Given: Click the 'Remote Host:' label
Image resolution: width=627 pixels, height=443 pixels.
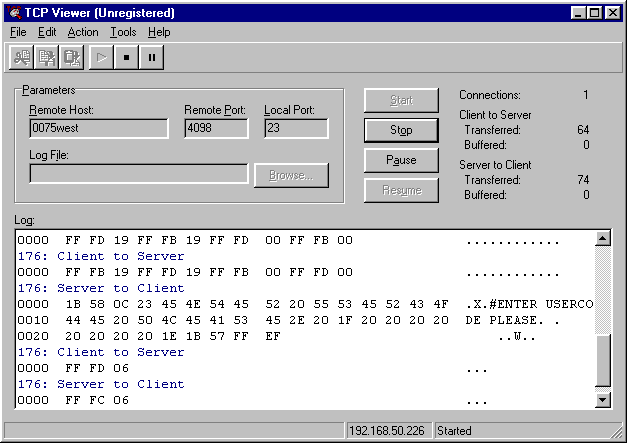Looking at the screenshot, I should click(61, 110).
